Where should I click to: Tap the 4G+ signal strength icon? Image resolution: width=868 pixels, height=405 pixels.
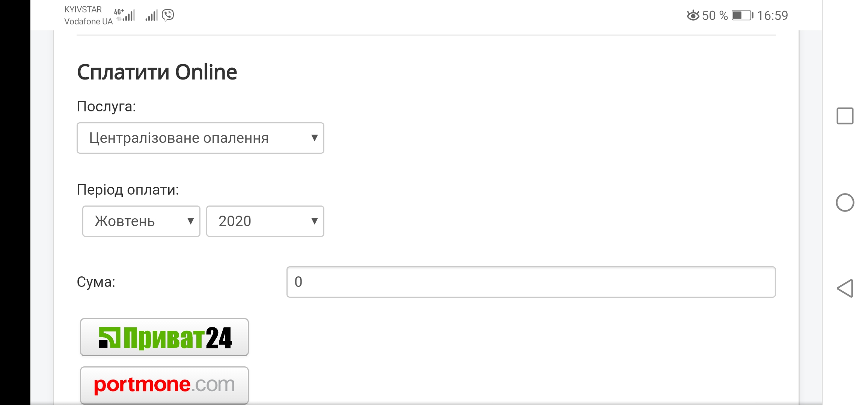point(125,15)
